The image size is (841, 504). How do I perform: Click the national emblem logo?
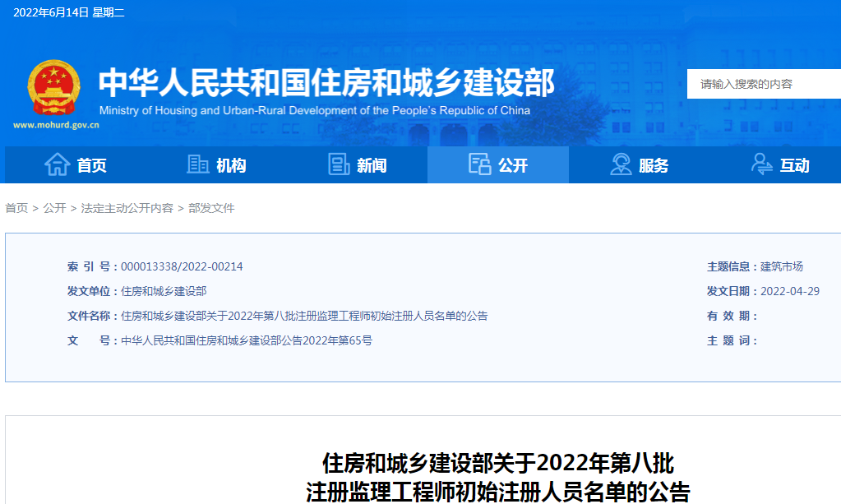click(x=54, y=87)
